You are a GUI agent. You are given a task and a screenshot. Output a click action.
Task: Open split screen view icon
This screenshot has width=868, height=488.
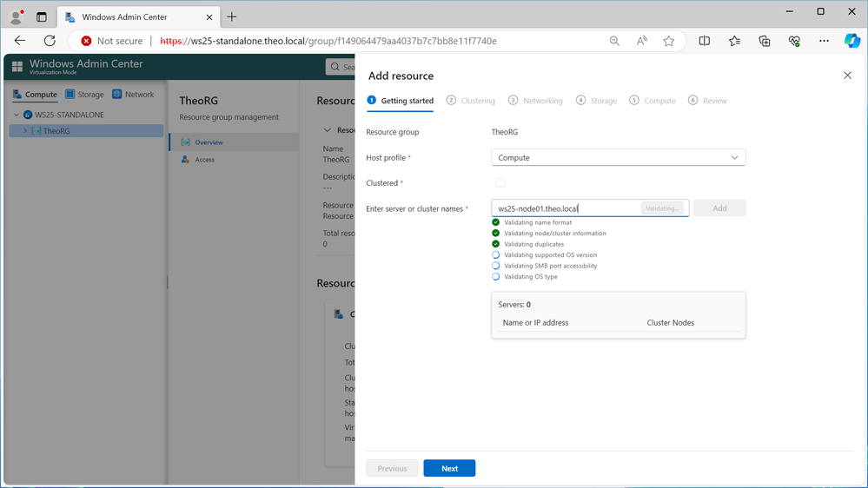(x=704, y=41)
